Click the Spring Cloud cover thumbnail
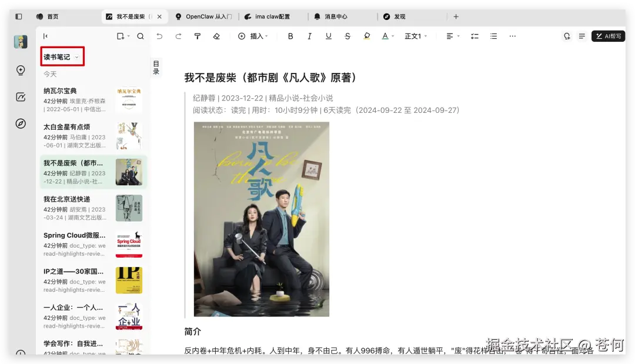 click(x=129, y=244)
